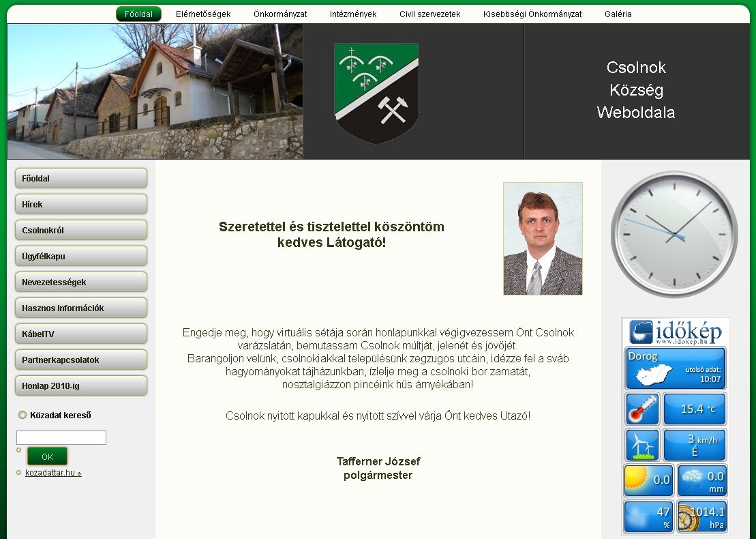
Task: Open the Galéria menu item
Action: click(x=618, y=14)
